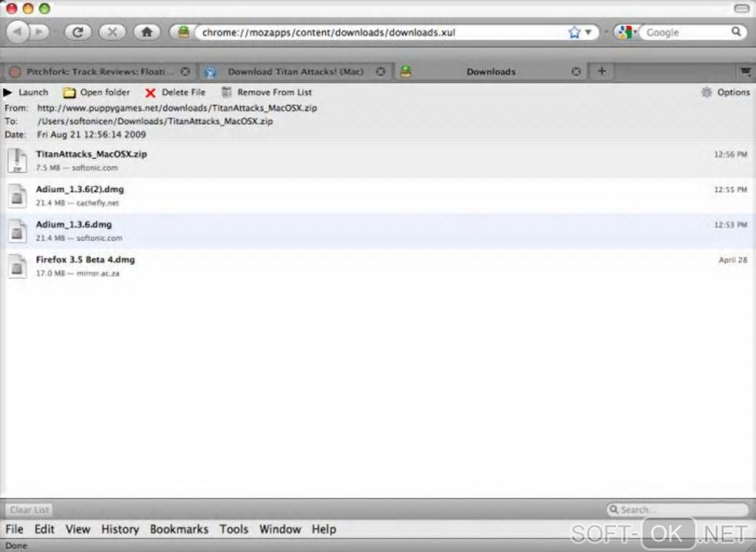Click the Clear List button
756x552 pixels.
click(30, 510)
